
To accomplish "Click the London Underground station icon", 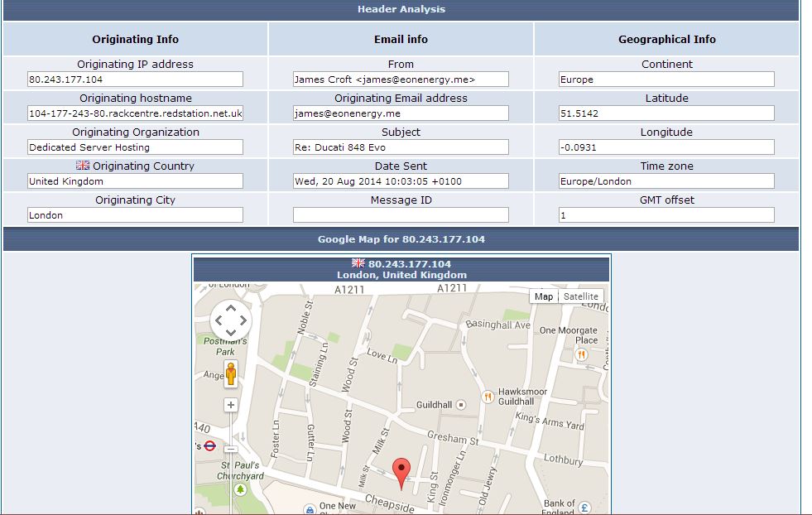I will click(x=210, y=445).
